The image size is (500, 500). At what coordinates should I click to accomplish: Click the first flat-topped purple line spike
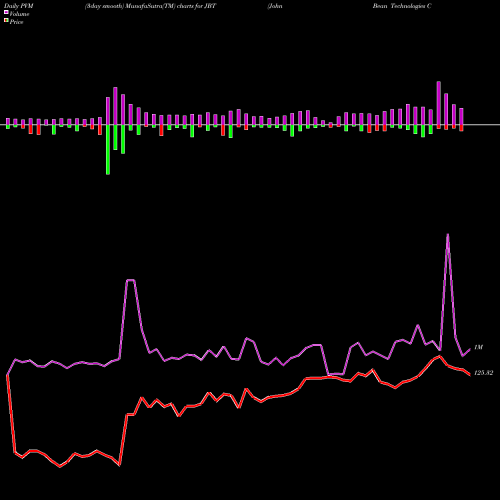click(130, 280)
